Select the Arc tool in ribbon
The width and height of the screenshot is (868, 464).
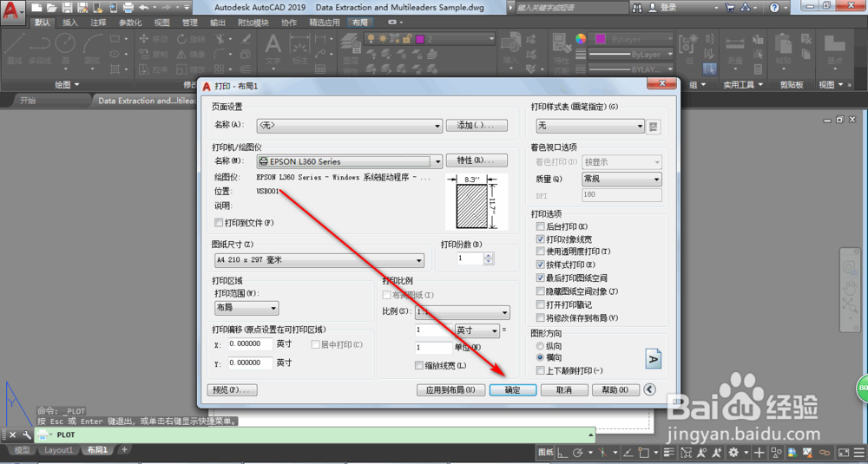click(93, 49)
